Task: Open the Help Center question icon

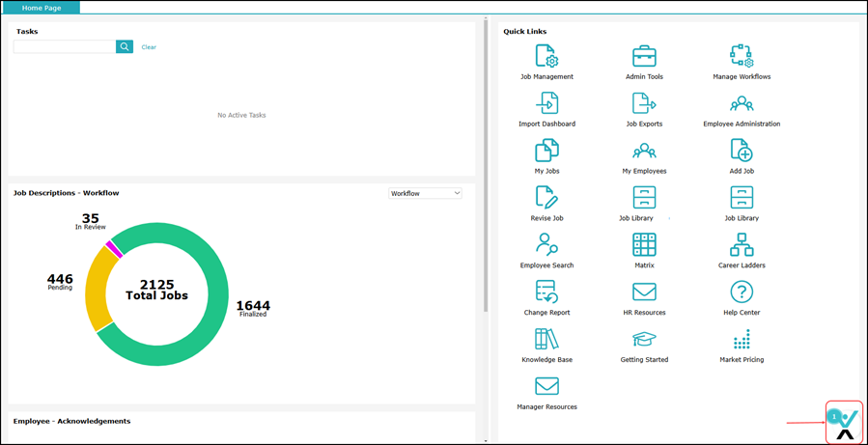Action: 742,292
